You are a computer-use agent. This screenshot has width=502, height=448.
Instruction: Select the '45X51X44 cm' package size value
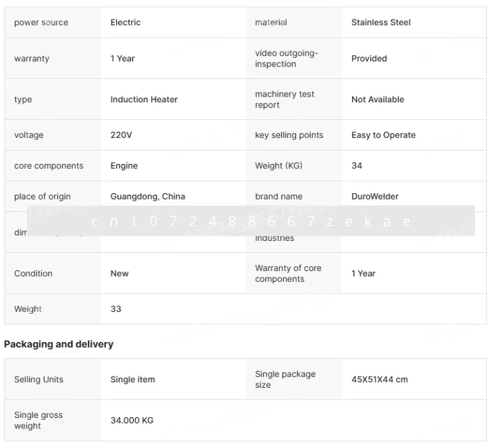[379, 380]
